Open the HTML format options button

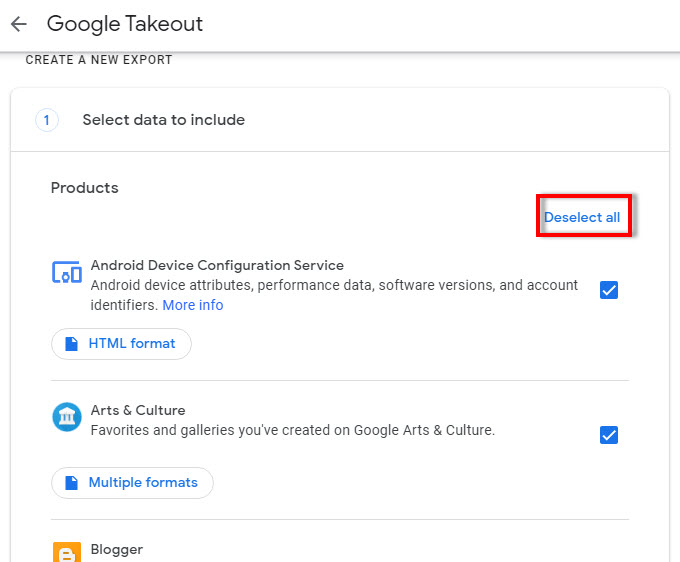click(121, 343)
